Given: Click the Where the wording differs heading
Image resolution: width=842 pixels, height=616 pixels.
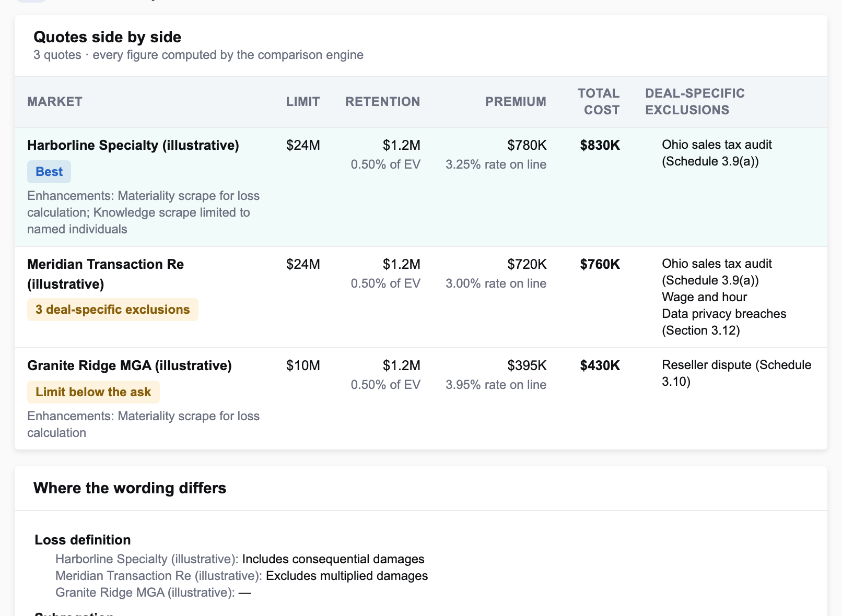Looking at the screenshot, I should [130, 488].
